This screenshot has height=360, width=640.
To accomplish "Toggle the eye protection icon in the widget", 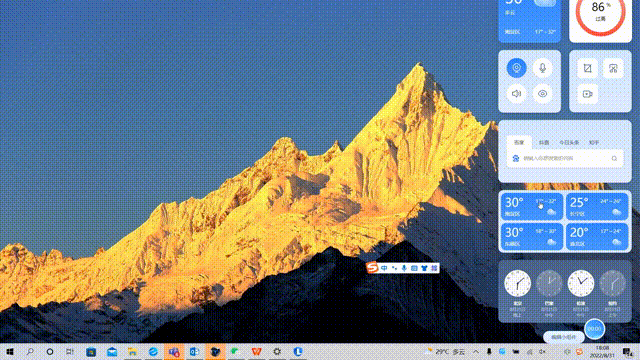I will (x=542, y=94).
